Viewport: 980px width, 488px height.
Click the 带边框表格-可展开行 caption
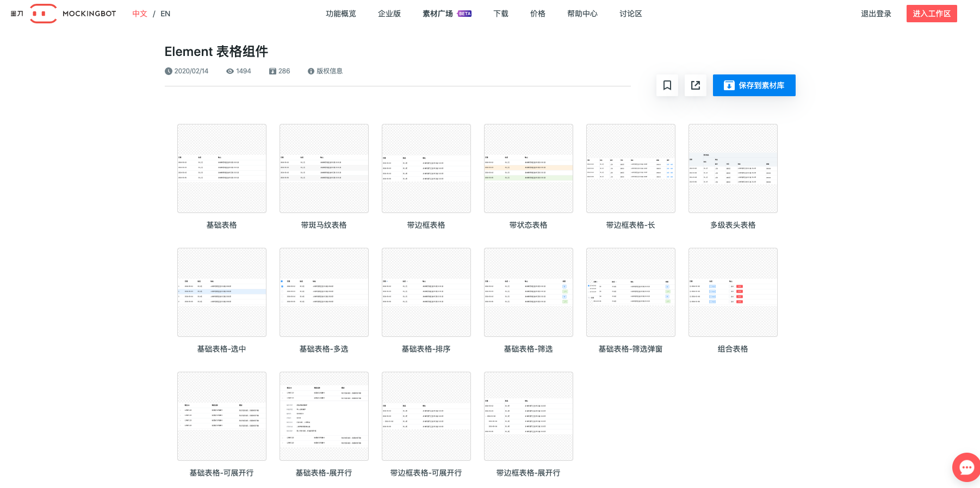[426, 473]
